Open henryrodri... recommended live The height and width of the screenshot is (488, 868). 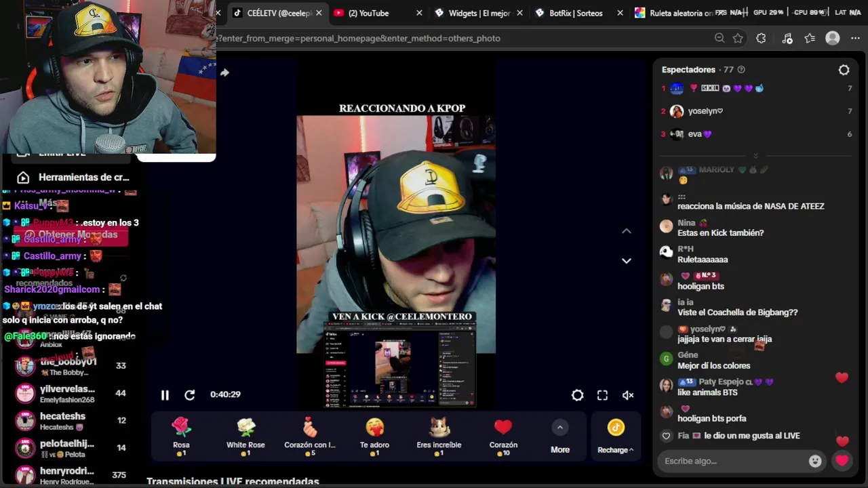[x=71, y=475]
